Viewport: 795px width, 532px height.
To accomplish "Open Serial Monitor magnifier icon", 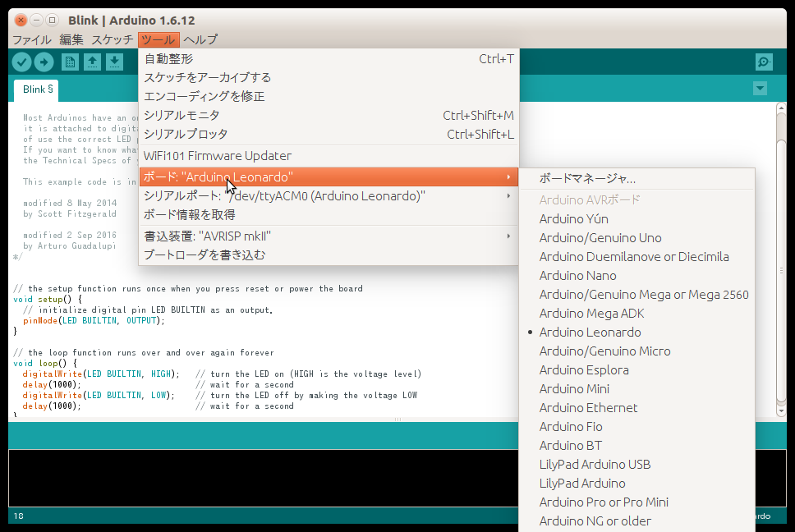I will point(764,62).
